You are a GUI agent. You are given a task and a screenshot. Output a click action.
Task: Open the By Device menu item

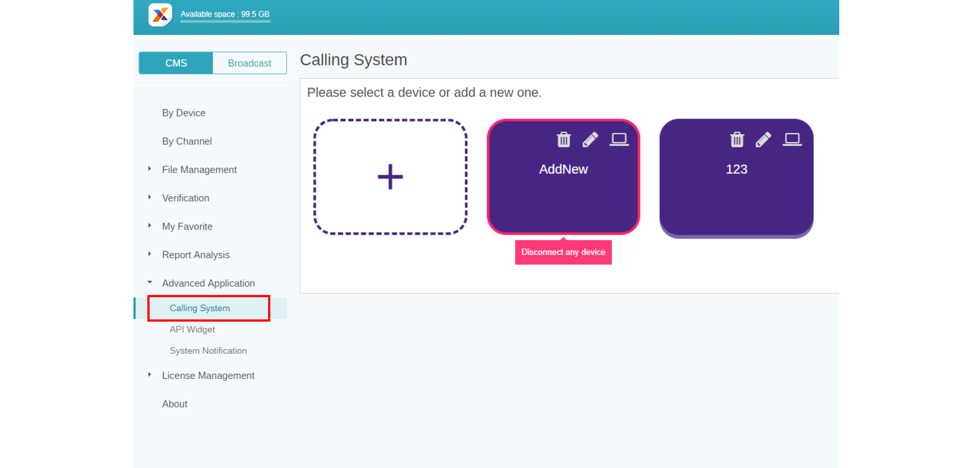pos(183,113)
